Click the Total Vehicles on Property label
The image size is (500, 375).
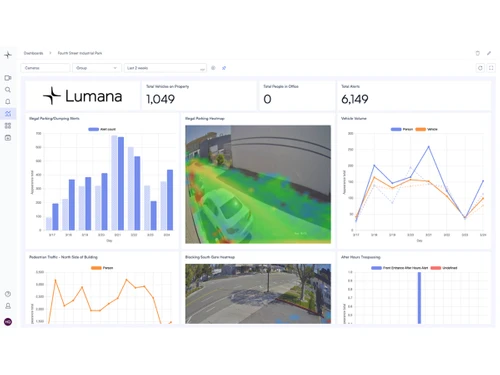(167, 86)
